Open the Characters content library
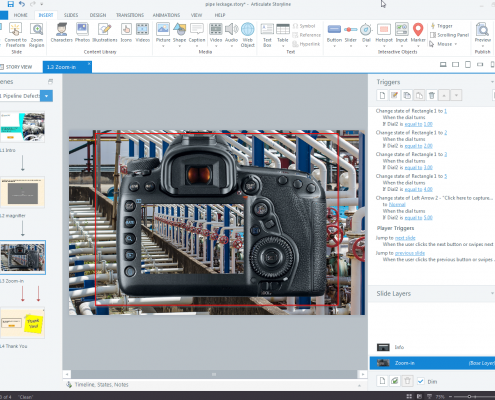The width and height of the screenshot is (495, 400). (x=61, y=33)
